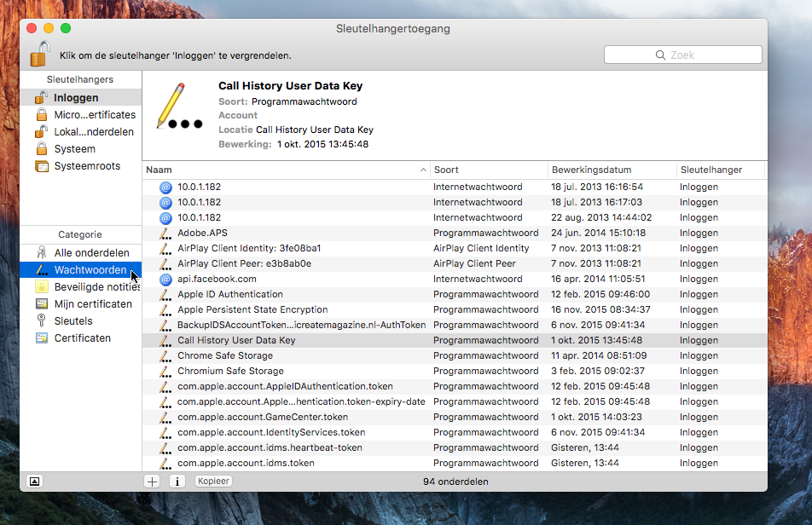The image size is (812, 525).
Task: Sort list by Naam column header
Action: (281, 170)
